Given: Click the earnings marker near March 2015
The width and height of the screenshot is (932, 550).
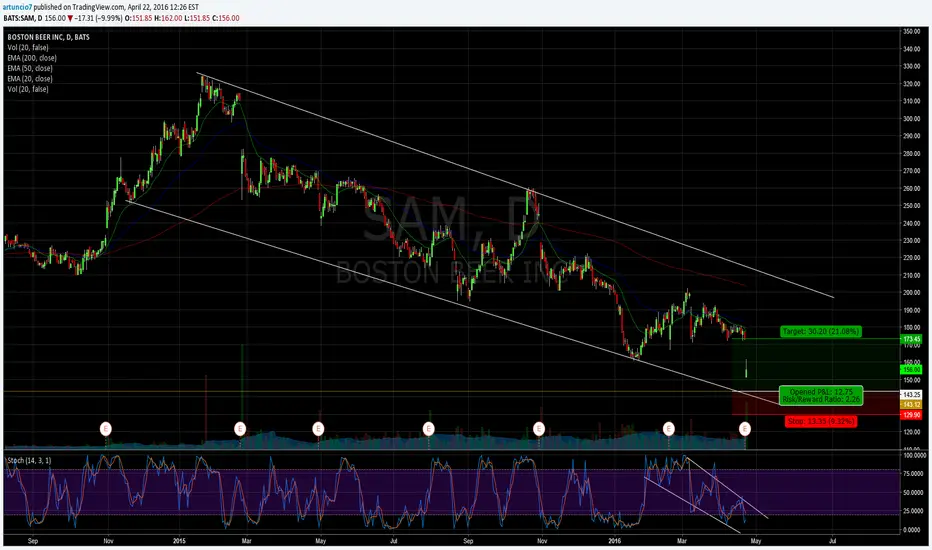Looking at the screenshot, I should pyautogui.click(x=240, y=428).
